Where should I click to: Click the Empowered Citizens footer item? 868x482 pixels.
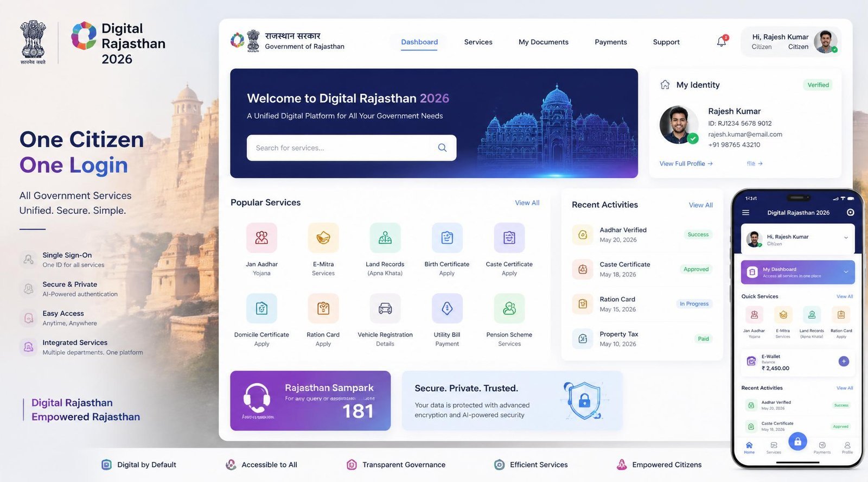(659, 465)
